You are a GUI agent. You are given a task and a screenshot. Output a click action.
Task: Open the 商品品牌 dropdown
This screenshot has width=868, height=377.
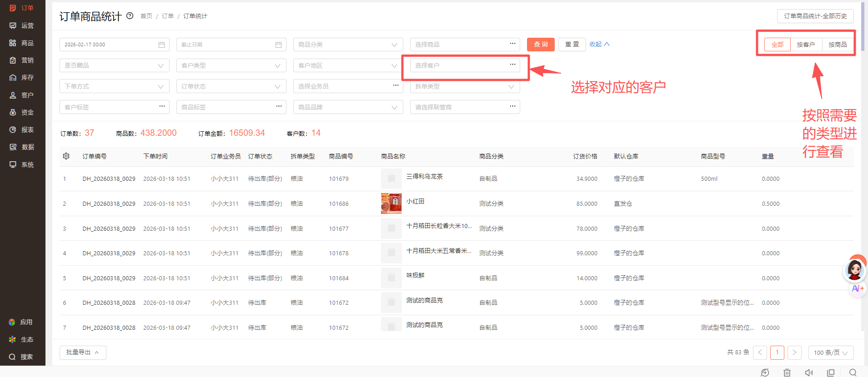348,107
